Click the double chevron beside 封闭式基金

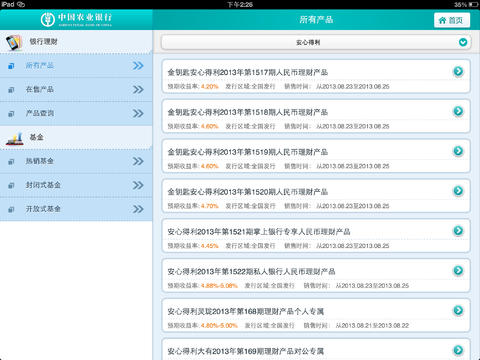(x=138, y=185)
